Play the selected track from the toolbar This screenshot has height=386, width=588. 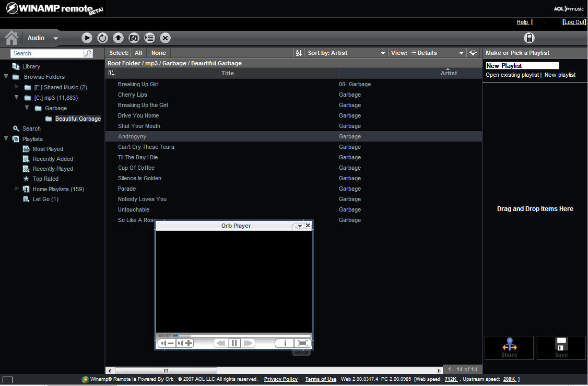pyautogui.click(x=87, y=38)
